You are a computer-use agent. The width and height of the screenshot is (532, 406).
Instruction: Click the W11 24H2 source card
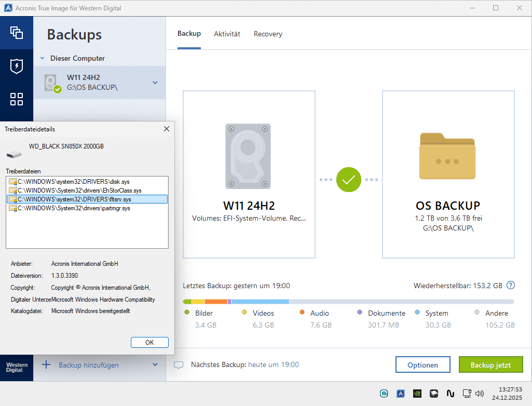pos(249,174)
